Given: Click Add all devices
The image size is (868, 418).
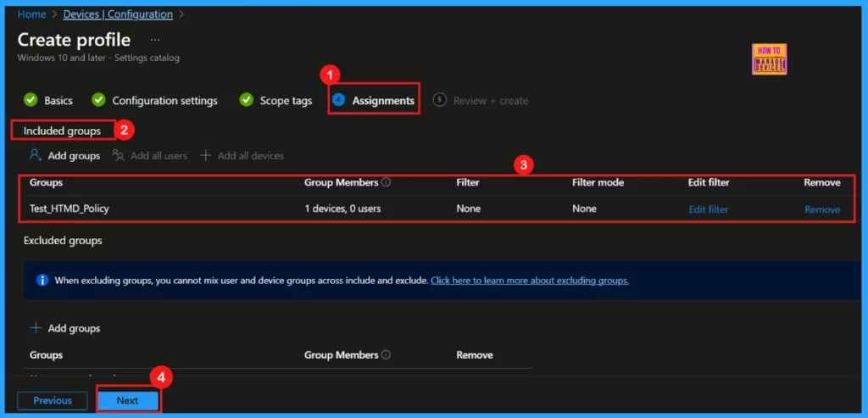Looking at the screenshot, I should (x=250, y=156).
